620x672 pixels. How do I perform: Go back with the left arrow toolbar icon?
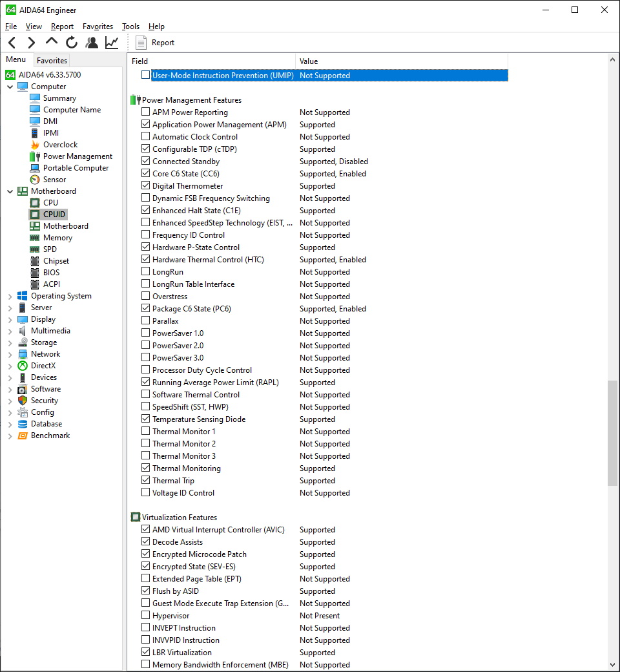12,43
